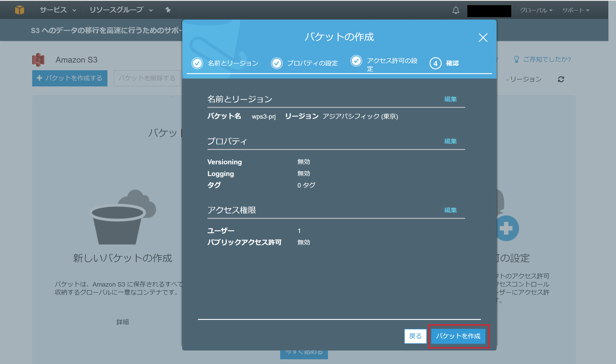Click the 新しいバケットの作成 heading
616x364 pixels.
(x=123, y=258)
